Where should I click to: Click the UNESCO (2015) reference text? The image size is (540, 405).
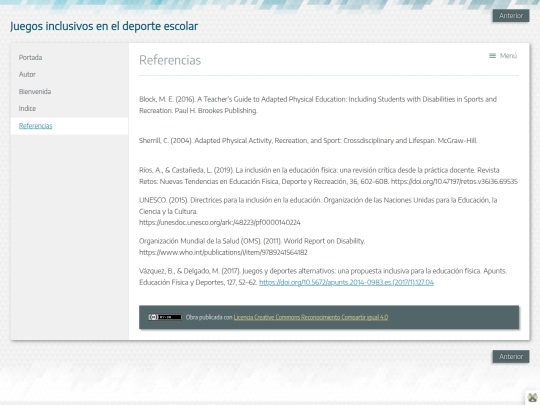pos(318,206)
